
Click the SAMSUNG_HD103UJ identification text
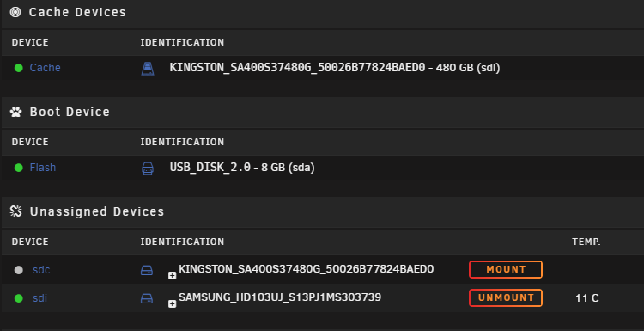point(280,297)
